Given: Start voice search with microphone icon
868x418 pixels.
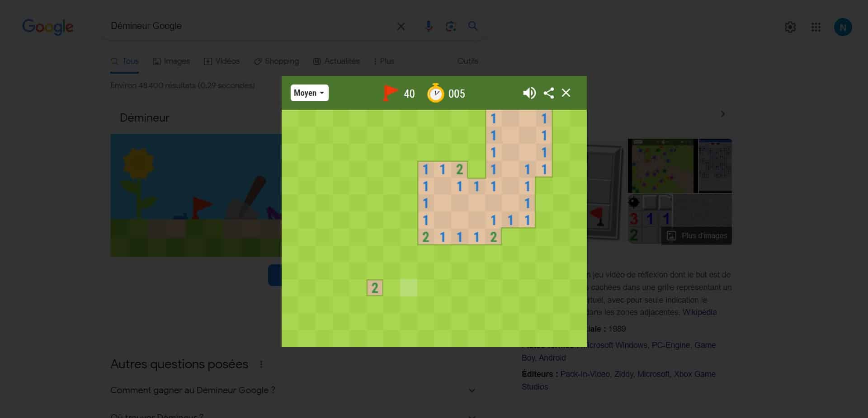Looking at the screenshot, I should [x=429, y=26].
